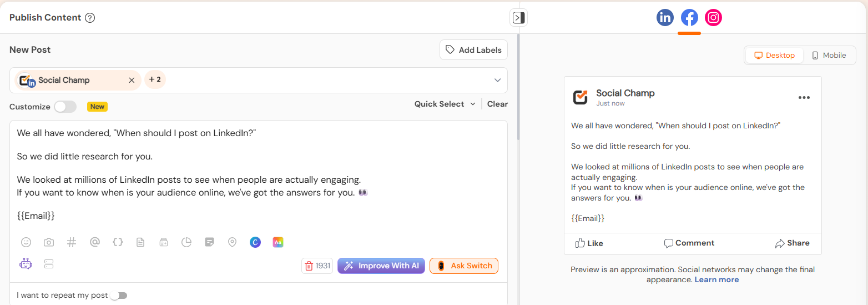868x305 pixels.
Task: Click the @ mention icon
Action: tap(94, 242)
